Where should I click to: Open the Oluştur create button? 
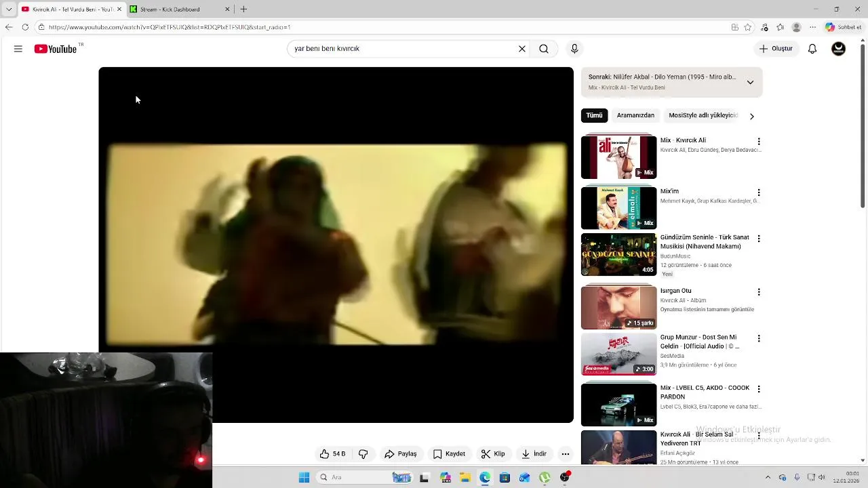tap(776, 49)
